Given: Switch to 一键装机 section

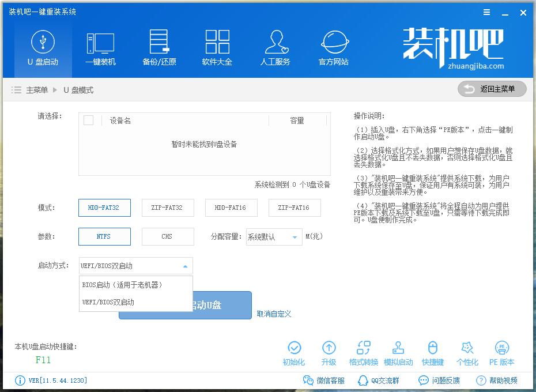Looking at the screenshot, I should [100, 48].
